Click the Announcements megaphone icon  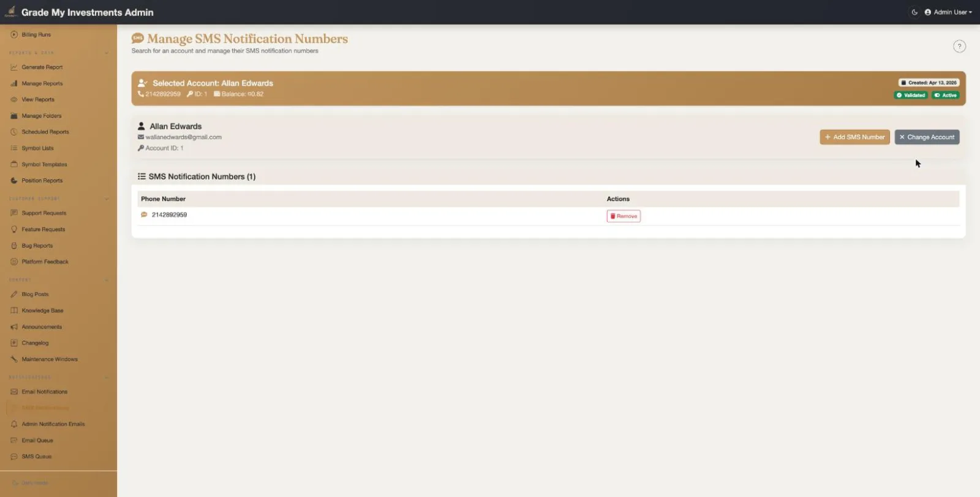coord(14,327)
